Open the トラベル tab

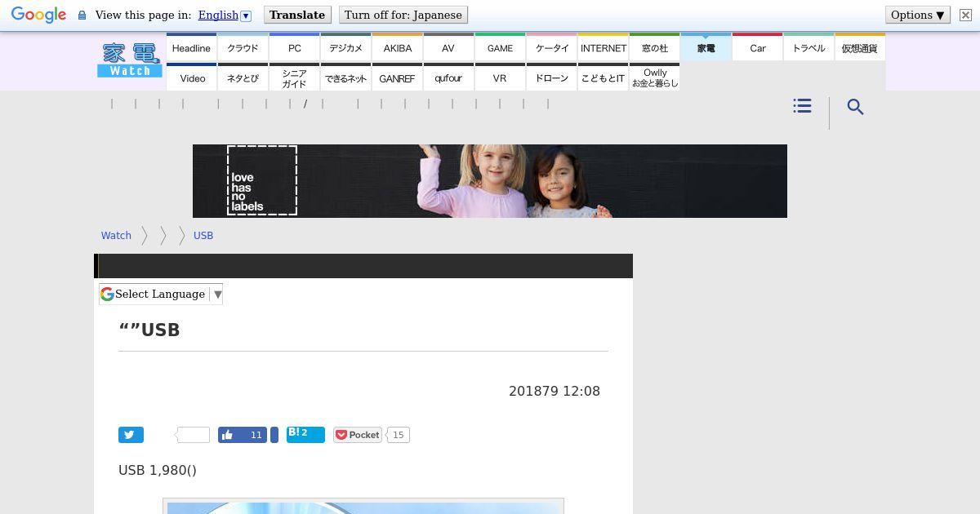tap(808, 47)
